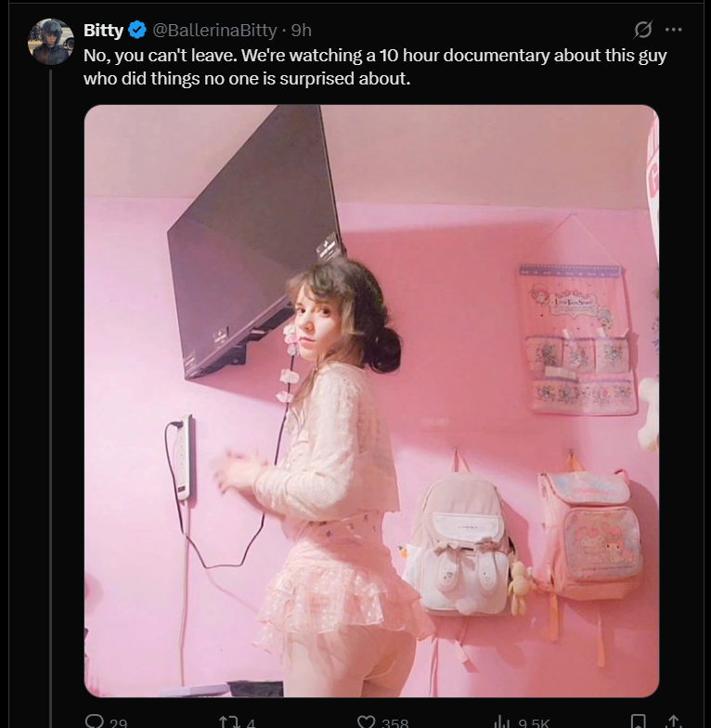The image size is (711, 728).
Task: Click the Grok explain-this-post icon
Action: [643, 30]
